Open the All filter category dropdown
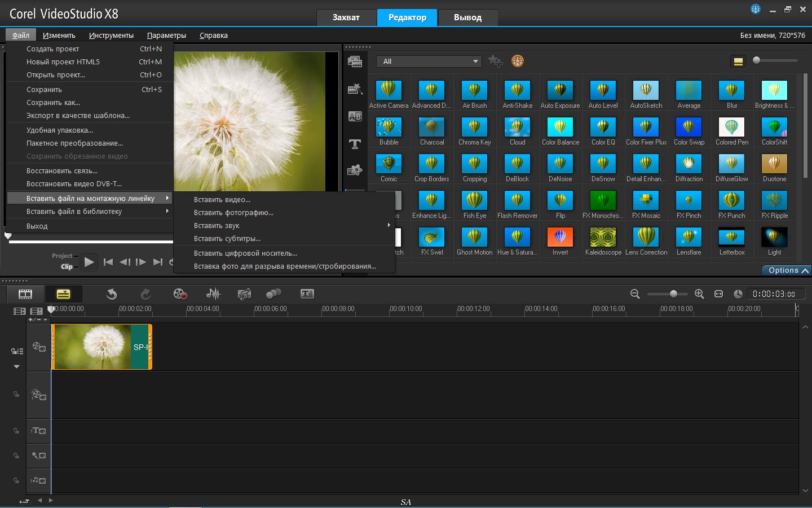Screen dimensions: 812x508 (x=429, y=62)
